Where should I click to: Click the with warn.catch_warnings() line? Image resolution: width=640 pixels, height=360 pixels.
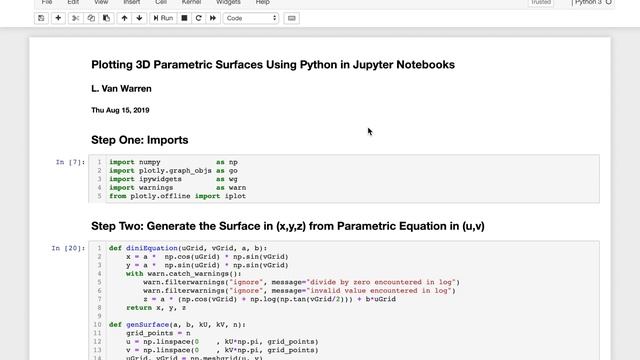pyautogui.click(x=184, y=274)
